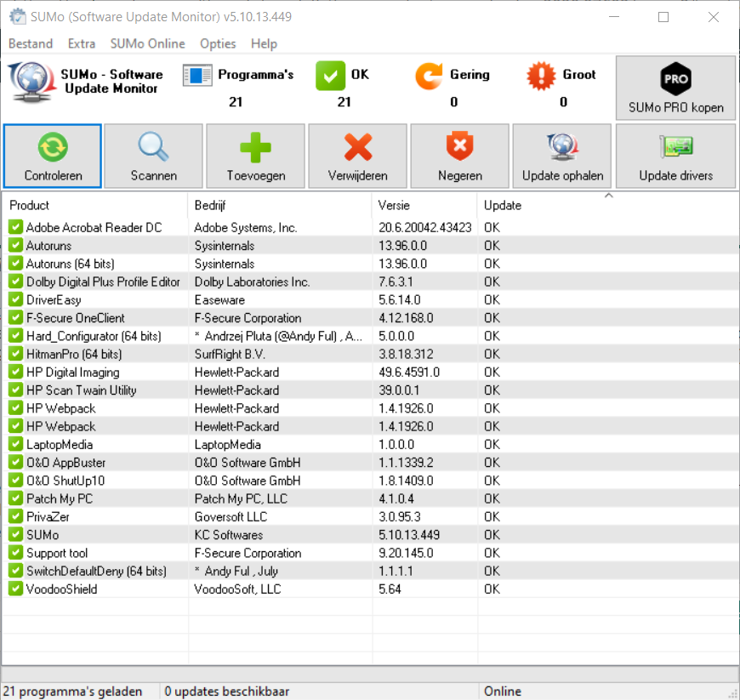This screenshot has height=700, width=740.
Task: Open the Bestand menu
Action: [x=31, y=43]
